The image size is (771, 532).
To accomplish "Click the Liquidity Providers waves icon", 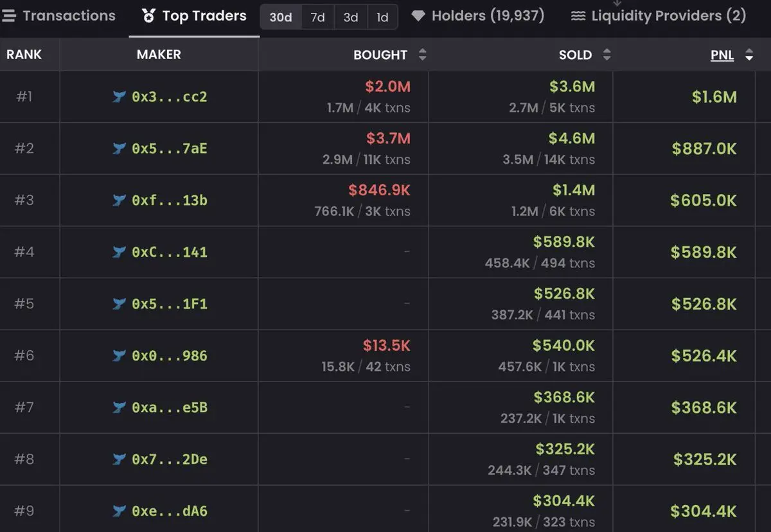I will [x=578, y=16].
